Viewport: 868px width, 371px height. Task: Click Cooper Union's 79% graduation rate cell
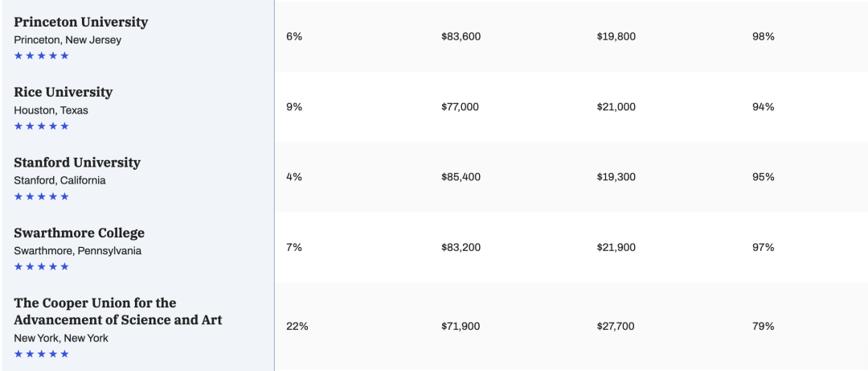[763, 327]
